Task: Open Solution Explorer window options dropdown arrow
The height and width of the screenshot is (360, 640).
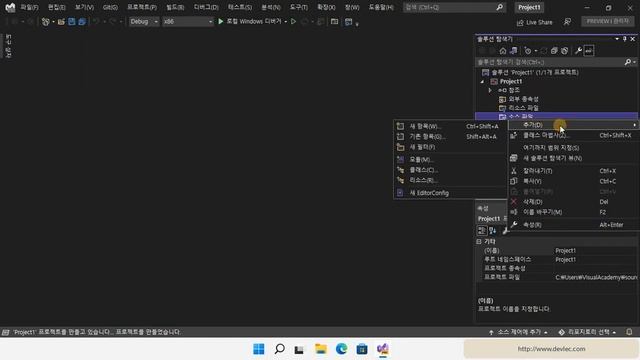Action: [x=617, y=39]
